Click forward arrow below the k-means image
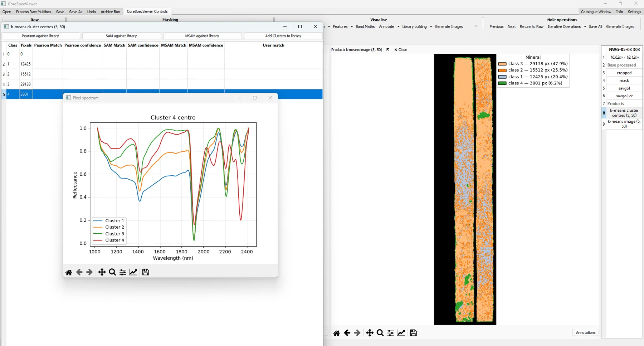 point(357,333)
